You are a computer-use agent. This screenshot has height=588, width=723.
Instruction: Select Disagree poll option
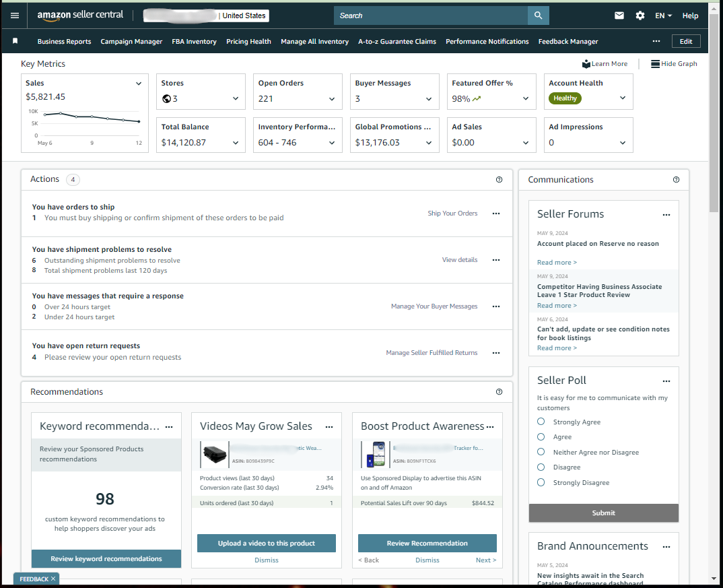541,467
